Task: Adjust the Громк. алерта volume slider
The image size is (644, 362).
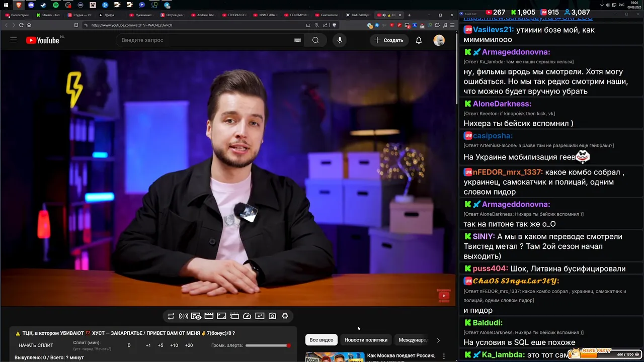Action: [268, 345]
